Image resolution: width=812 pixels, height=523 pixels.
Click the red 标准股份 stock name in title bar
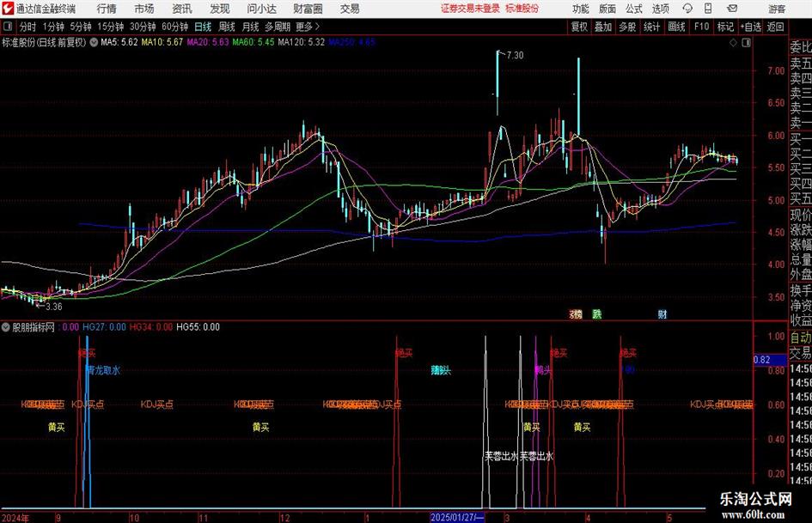click(522, 9)
